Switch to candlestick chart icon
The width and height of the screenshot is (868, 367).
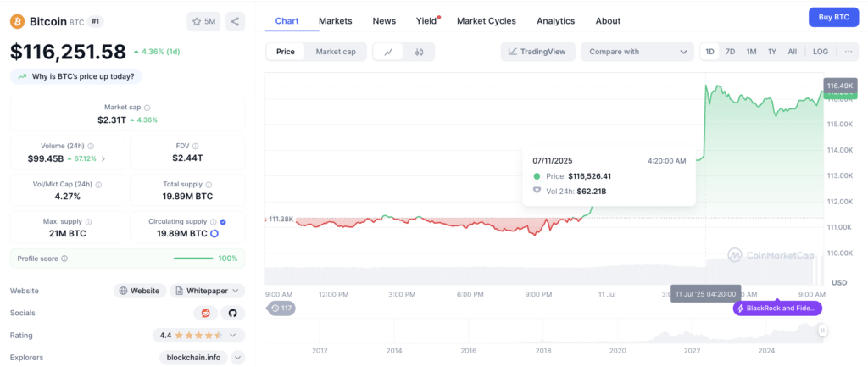(x=419, y=52)
